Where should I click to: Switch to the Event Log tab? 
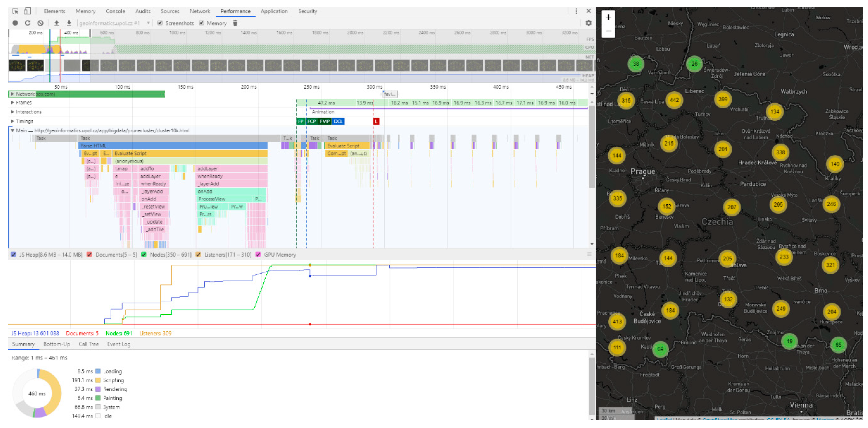tap(119, 345)
